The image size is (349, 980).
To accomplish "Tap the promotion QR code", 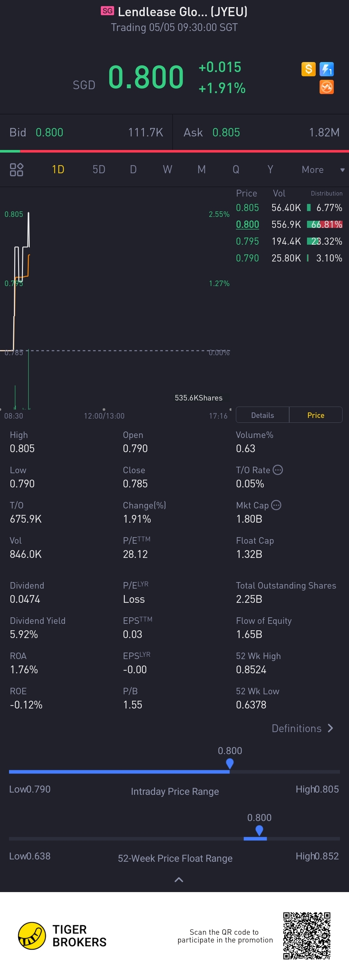I will [x=307, y=935].
